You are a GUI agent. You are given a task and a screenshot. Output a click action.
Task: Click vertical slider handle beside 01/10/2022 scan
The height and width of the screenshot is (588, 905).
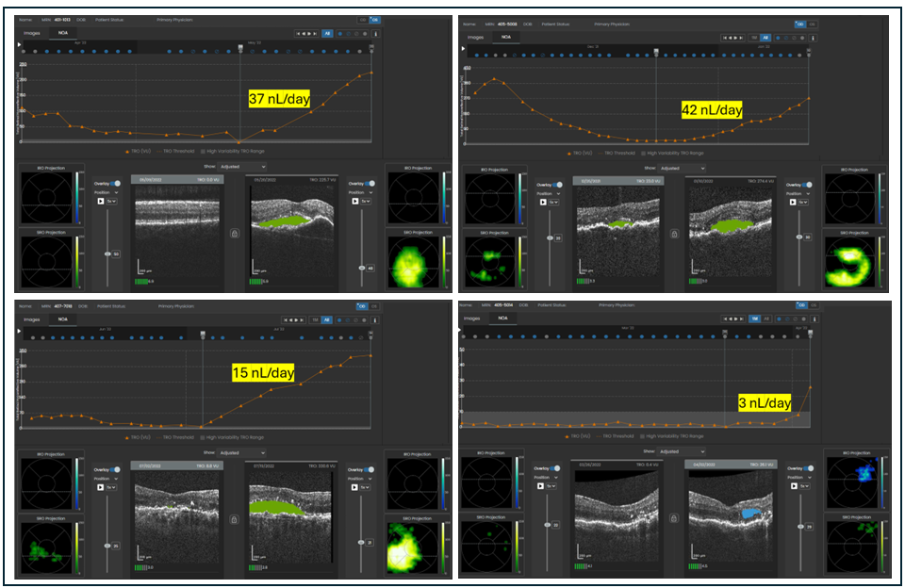coord(799,237)
